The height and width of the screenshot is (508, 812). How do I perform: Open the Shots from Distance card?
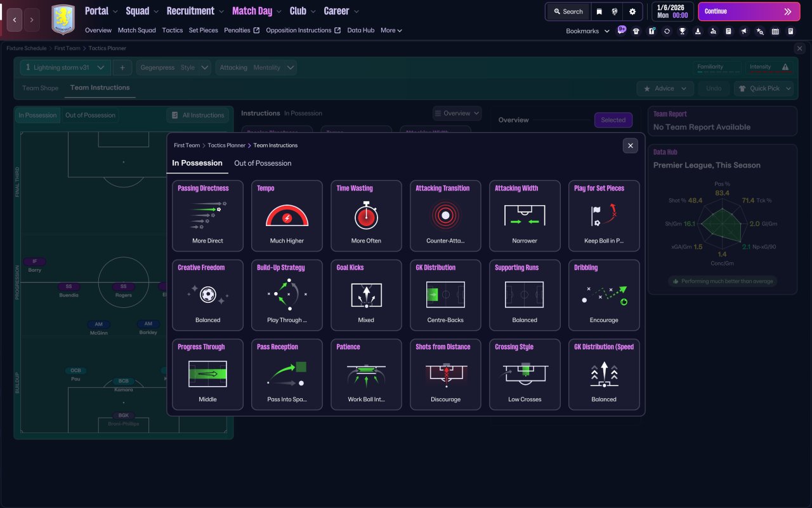[445, 375]
